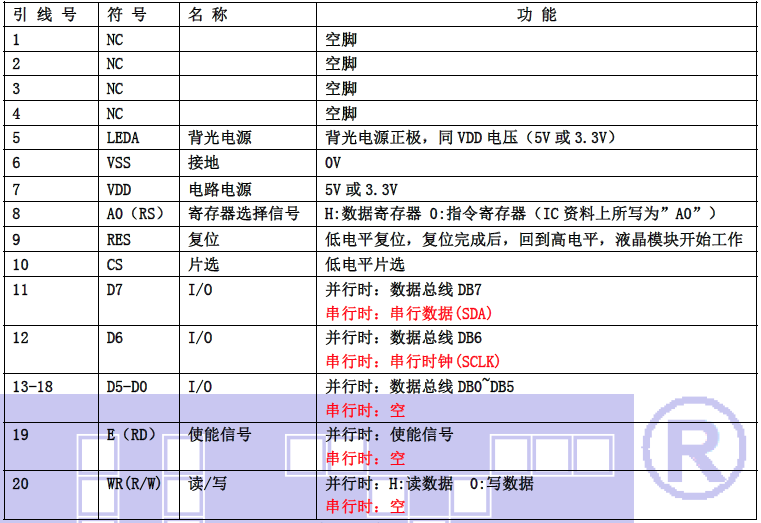Image resolution: width=761 pixels, height=523 pixels.
Task: Select the LEDA symbol cell
Action: coord(123,137)
